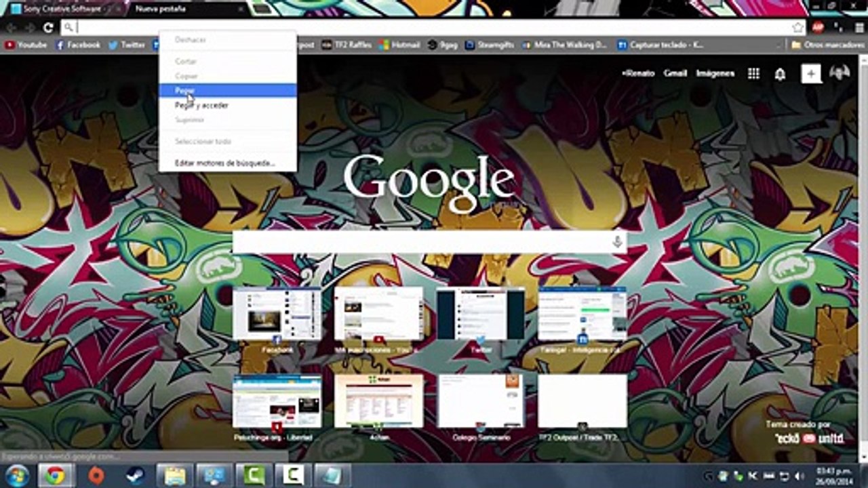Close the Nueva pestaña tab
Image resolution: width=868 pixels, height=488 pixels.
pyautogui.click(x=241, y=9)
